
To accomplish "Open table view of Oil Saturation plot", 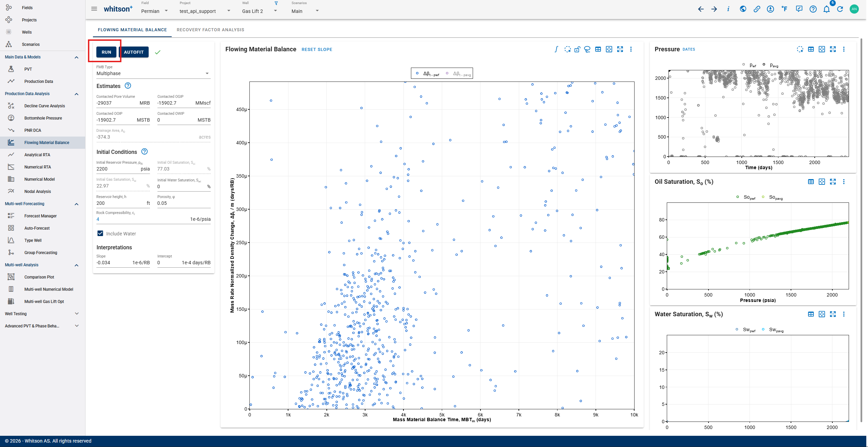I will click(811, 182).
